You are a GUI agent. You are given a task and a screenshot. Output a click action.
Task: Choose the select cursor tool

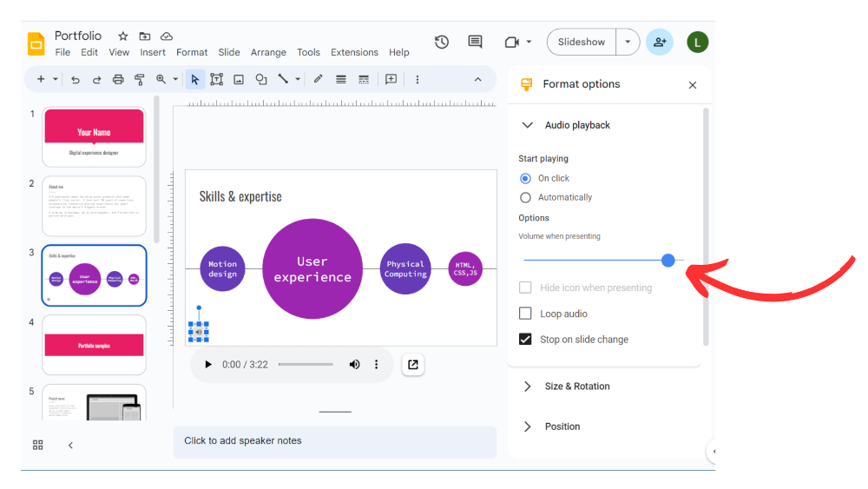[194, 80]
